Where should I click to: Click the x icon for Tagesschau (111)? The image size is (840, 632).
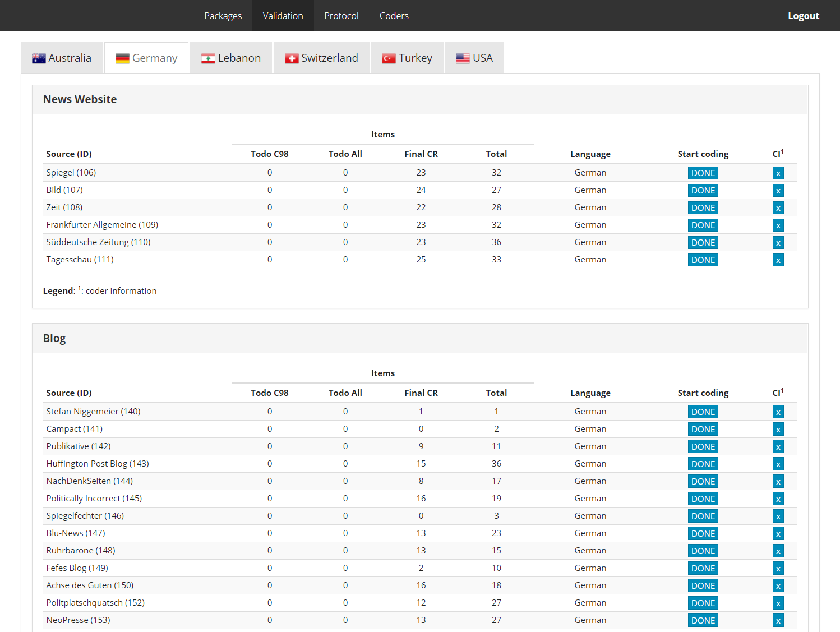[778, 260]
